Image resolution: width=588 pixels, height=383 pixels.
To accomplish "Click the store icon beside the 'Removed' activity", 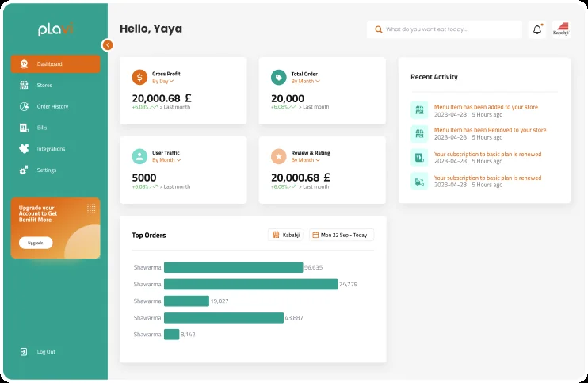I will pos(419,133).
